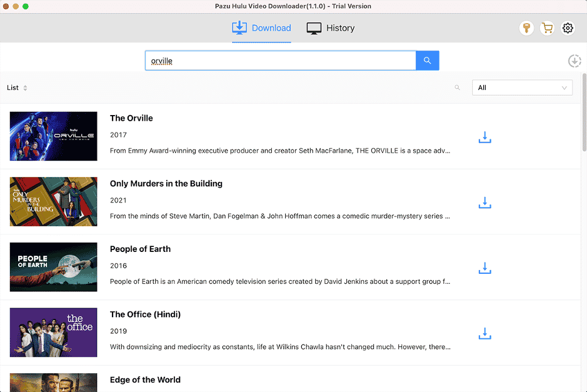Toggle the List sort order arrows
Image resolution: width=587 pixels, height=392 pixels.
point(24,88)
